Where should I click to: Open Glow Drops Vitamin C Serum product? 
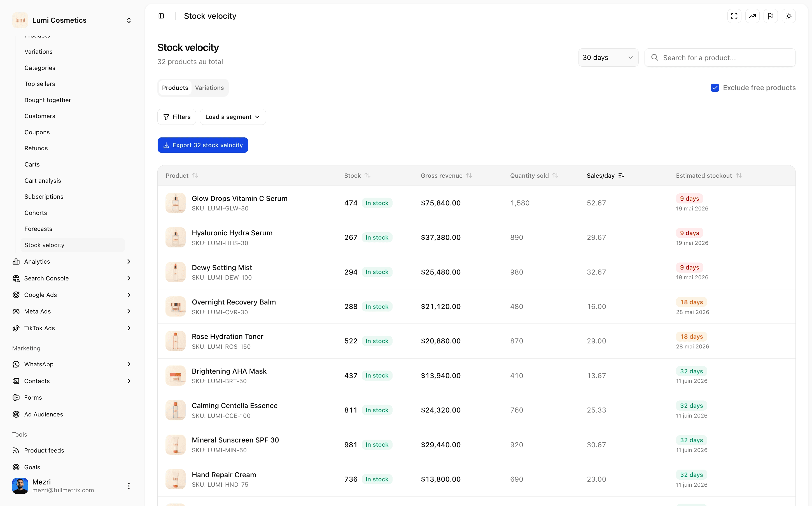pyautogui.click(x=240, y=198)
